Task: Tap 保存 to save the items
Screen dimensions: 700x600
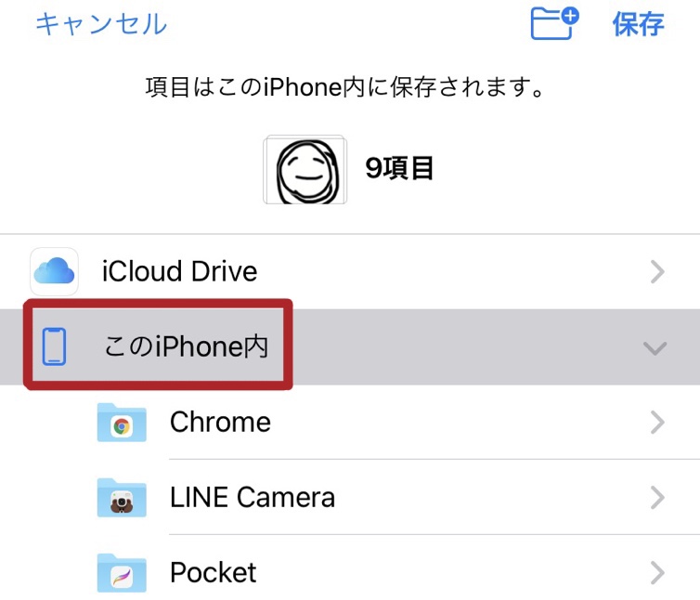Action: click(639, 23)
